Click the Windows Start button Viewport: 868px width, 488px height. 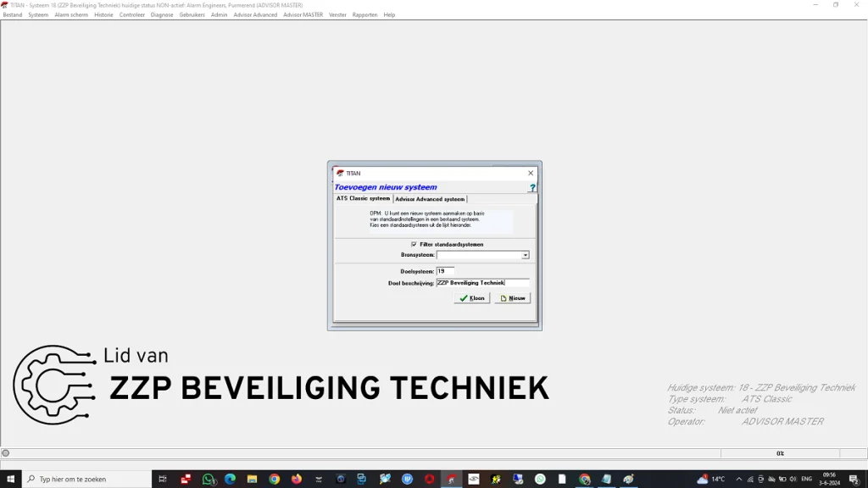click(x=10, y=480)
